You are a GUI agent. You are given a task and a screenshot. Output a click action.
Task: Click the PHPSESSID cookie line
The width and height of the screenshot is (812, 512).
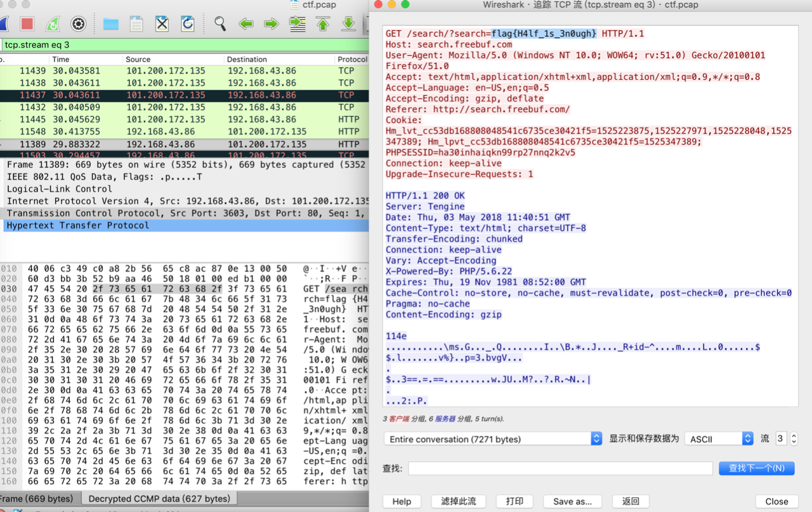coord(480,153)
